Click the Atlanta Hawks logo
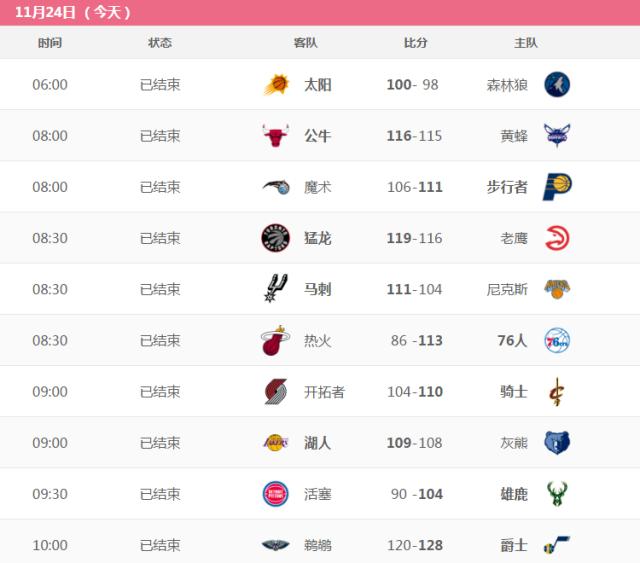Viewport: 640px width, 563px height. pos(557,238)
